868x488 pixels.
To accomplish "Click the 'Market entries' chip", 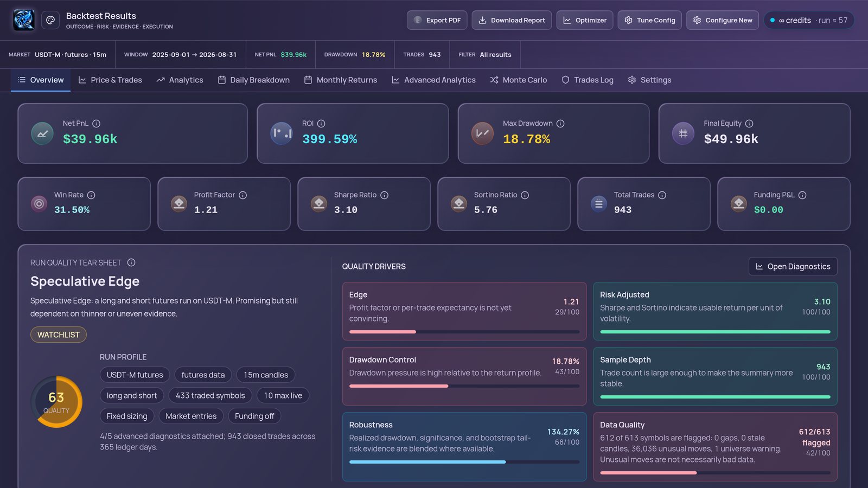I will click(191, 416).
